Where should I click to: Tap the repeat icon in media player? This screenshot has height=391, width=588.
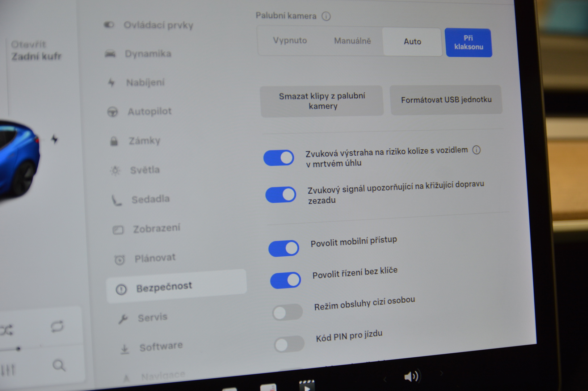click(57, 327)
